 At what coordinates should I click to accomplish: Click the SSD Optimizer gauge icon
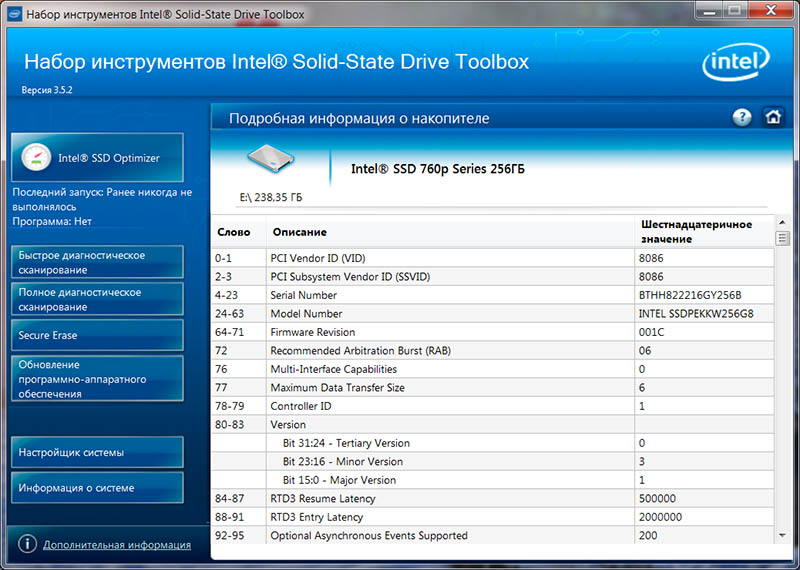tap(36, 158)
